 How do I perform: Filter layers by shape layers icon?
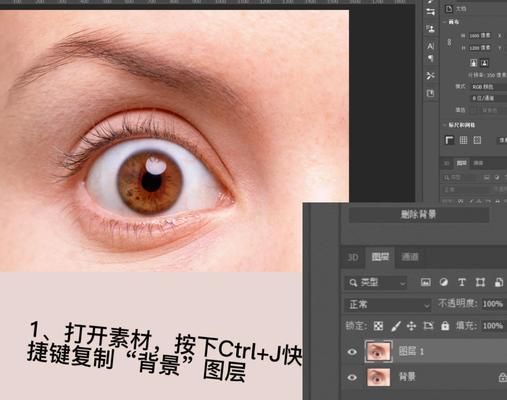(x=480, y=283)
